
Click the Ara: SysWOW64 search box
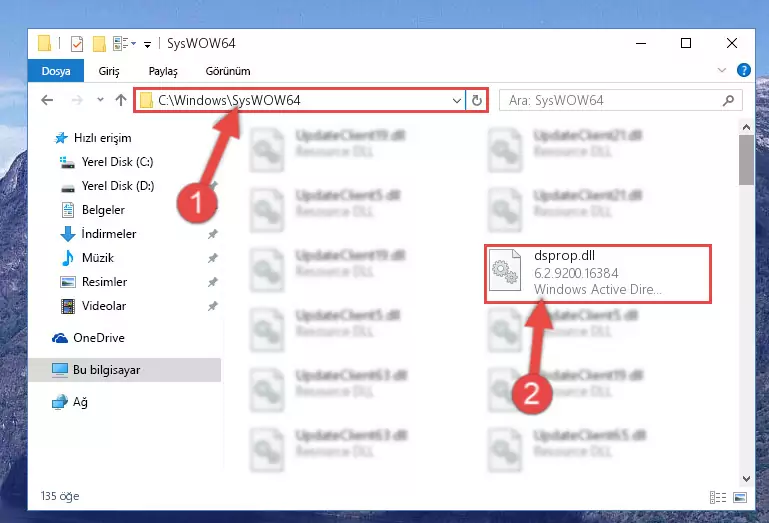[620, 101]
